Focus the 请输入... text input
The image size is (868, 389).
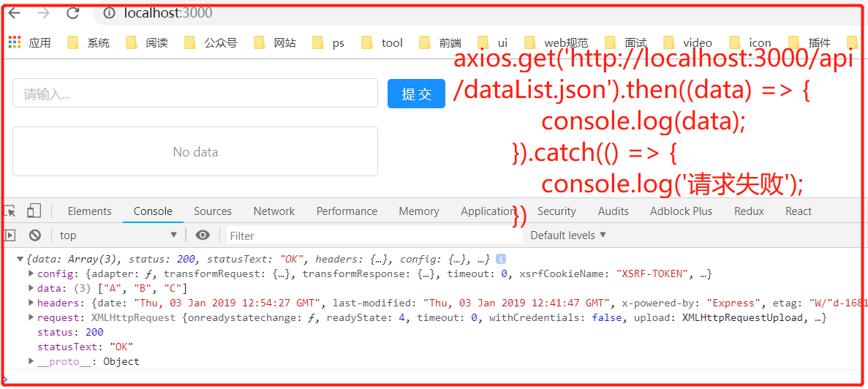point(195,93)
